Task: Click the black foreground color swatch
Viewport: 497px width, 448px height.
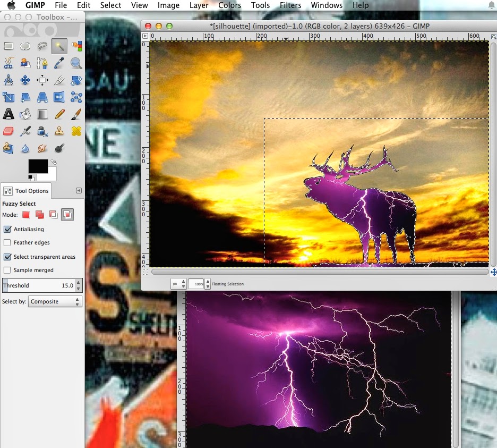Action: coord(38,166)
